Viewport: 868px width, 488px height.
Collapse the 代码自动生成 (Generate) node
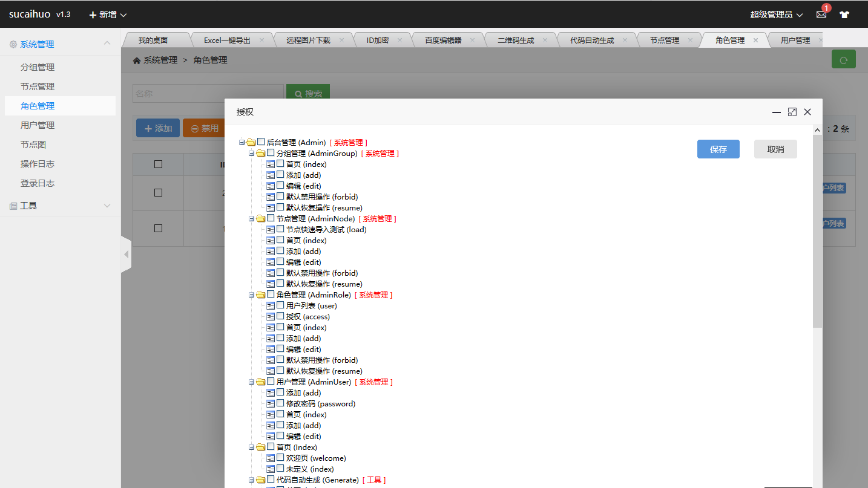[251, 480]
